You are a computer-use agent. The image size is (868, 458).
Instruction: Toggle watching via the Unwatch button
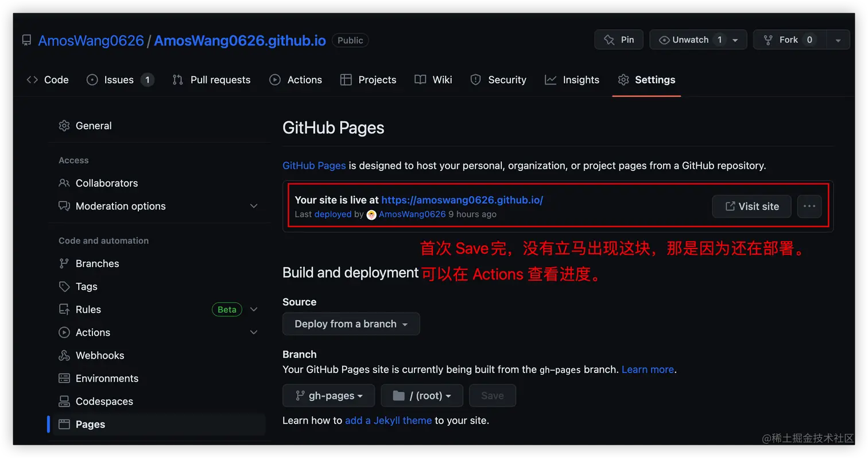(691, 40)
